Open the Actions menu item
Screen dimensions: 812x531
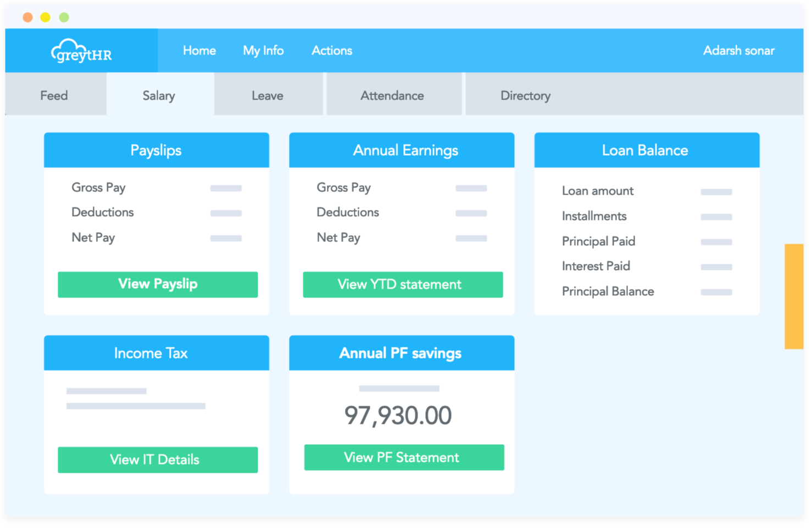click(331, 51)
